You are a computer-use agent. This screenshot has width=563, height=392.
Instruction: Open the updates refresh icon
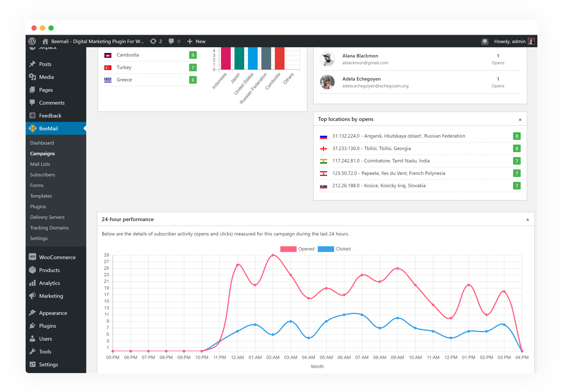click(153, 41)
